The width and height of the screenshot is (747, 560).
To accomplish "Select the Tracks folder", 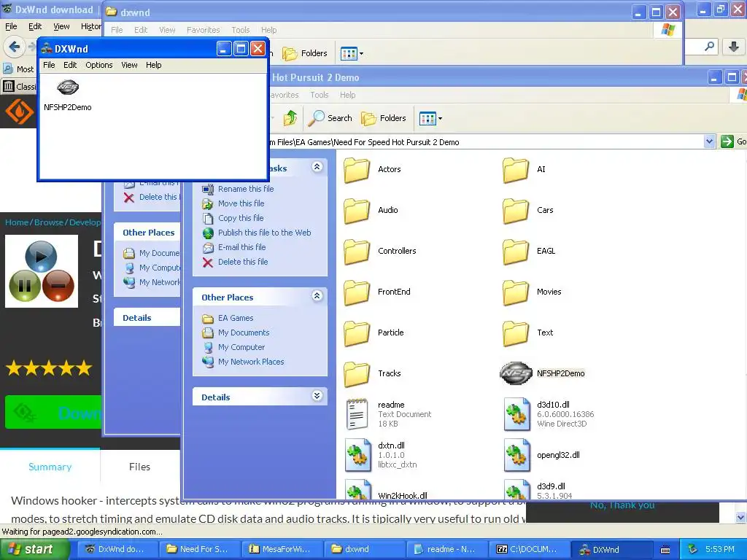I will click(x=373, y=373).
